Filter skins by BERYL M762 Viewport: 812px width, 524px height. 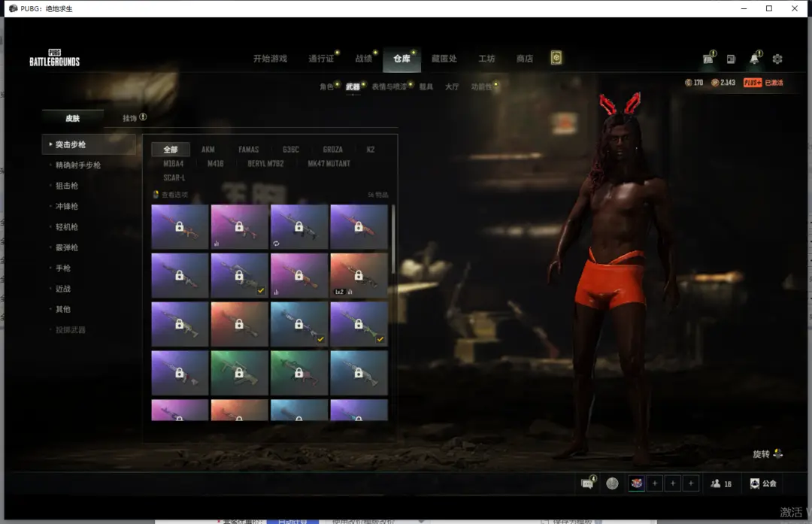pos(265,164)
